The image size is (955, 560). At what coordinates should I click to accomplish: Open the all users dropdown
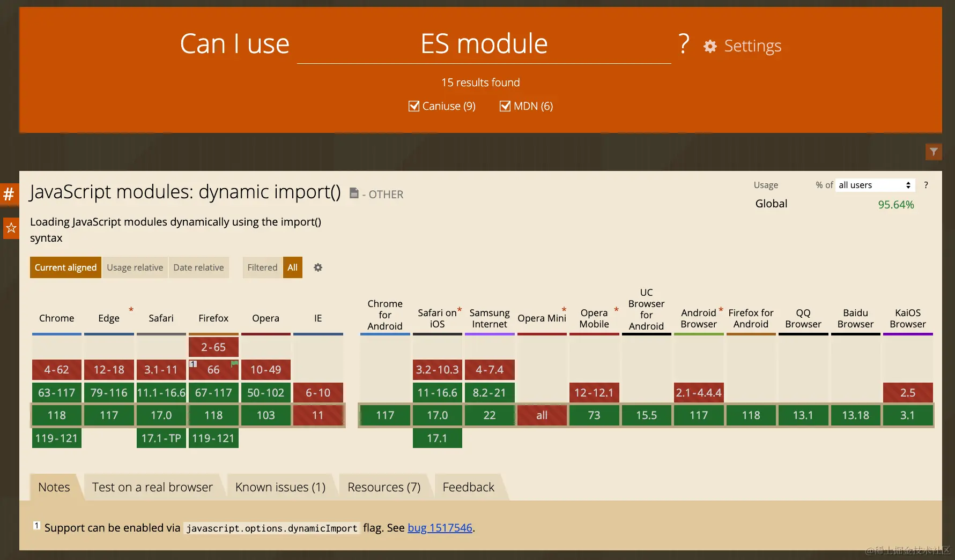pos(875,185)
